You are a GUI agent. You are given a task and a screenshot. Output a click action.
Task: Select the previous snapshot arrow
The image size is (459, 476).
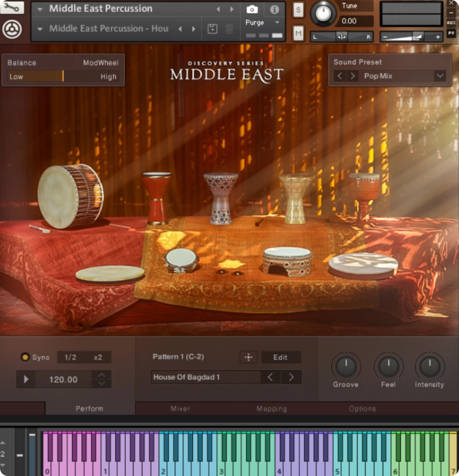tap(180, 29)
